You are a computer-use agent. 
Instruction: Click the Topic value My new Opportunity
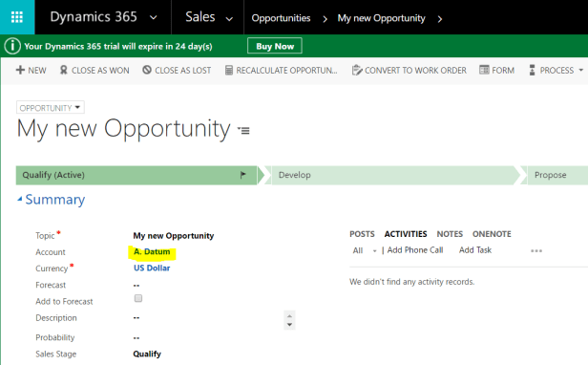(x=174, y=236)
